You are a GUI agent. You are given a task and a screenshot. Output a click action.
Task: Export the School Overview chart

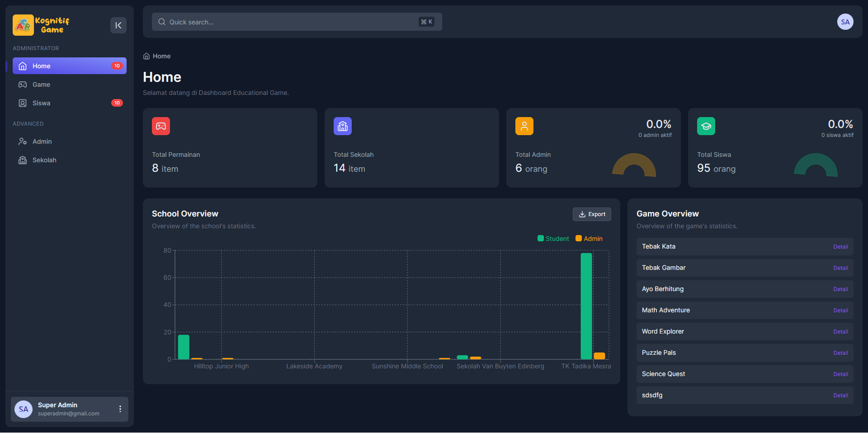[592, 214]
